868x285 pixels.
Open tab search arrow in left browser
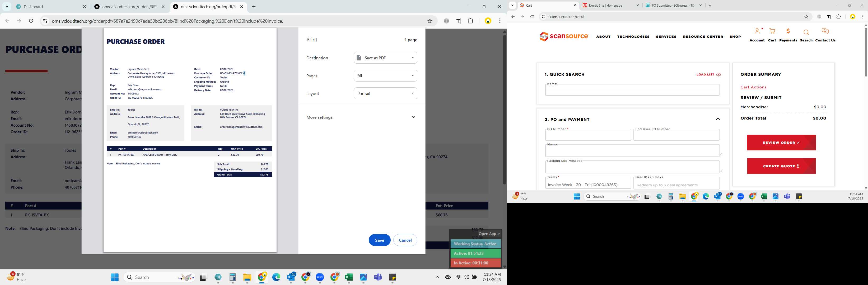7,7
